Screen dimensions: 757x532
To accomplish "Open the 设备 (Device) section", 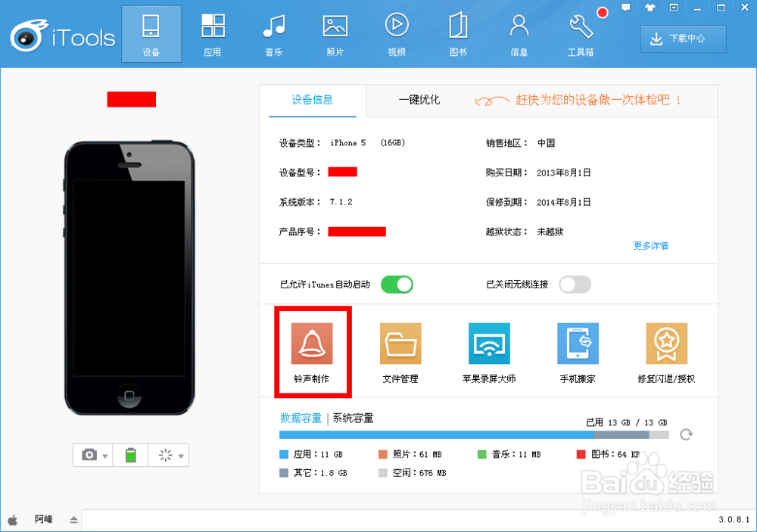I will [151, 34].
